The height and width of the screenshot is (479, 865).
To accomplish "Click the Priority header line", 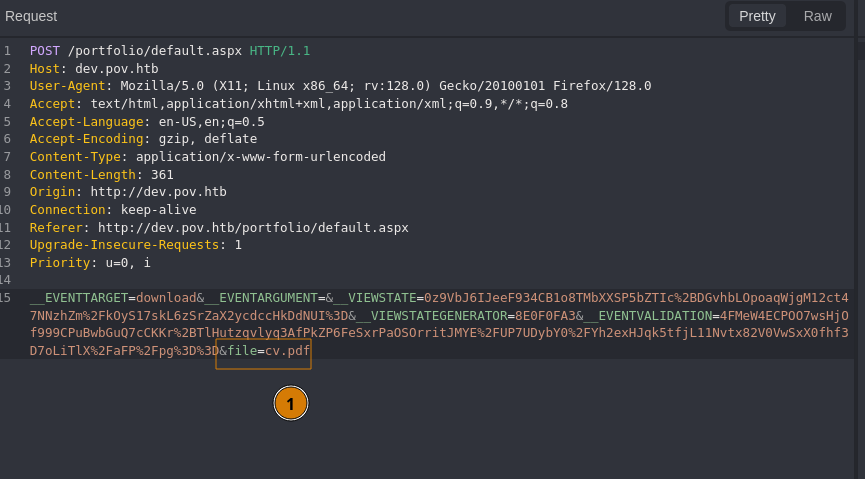I will [90, 263].
